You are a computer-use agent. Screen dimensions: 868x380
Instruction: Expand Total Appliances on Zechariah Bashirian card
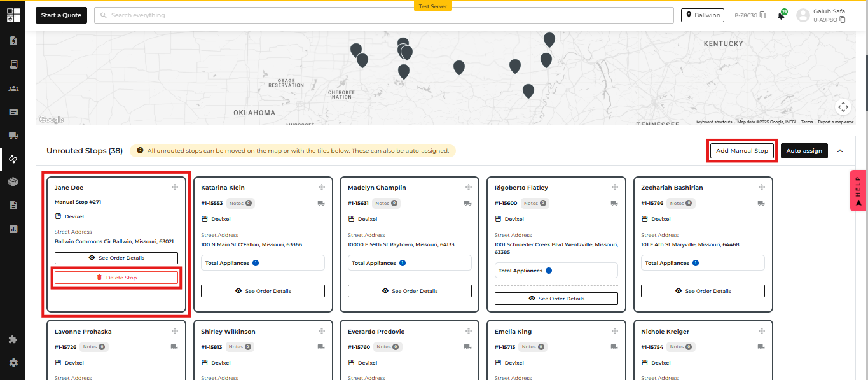[x=703, y=263]
